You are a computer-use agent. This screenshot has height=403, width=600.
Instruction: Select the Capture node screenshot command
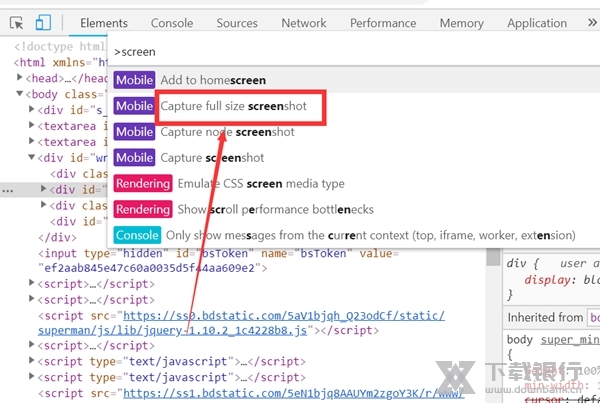227,132
